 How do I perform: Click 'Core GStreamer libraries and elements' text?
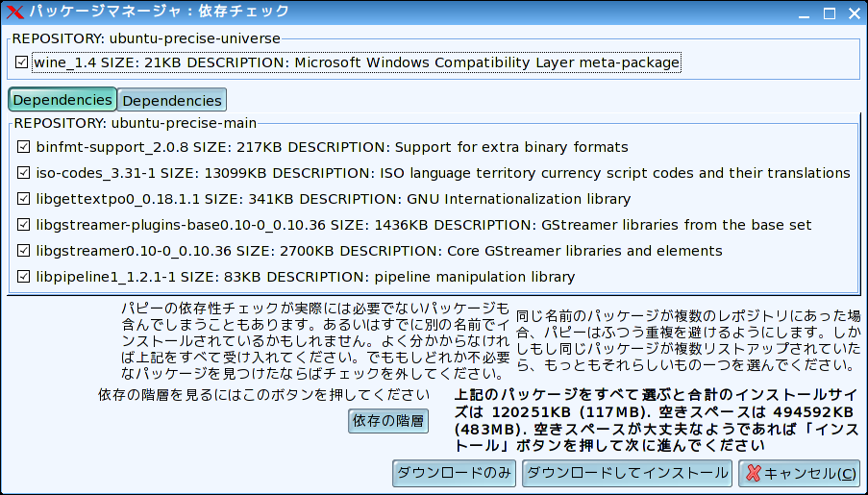(584, 251)
